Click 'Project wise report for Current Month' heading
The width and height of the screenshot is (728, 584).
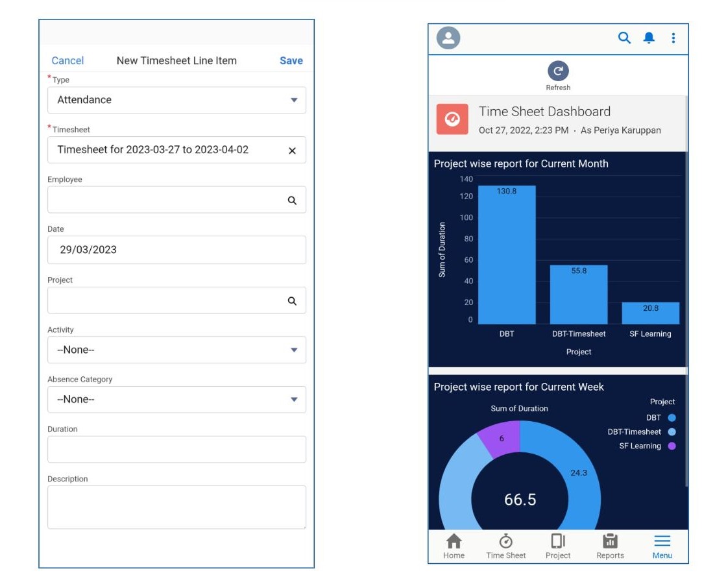[520, 164]
